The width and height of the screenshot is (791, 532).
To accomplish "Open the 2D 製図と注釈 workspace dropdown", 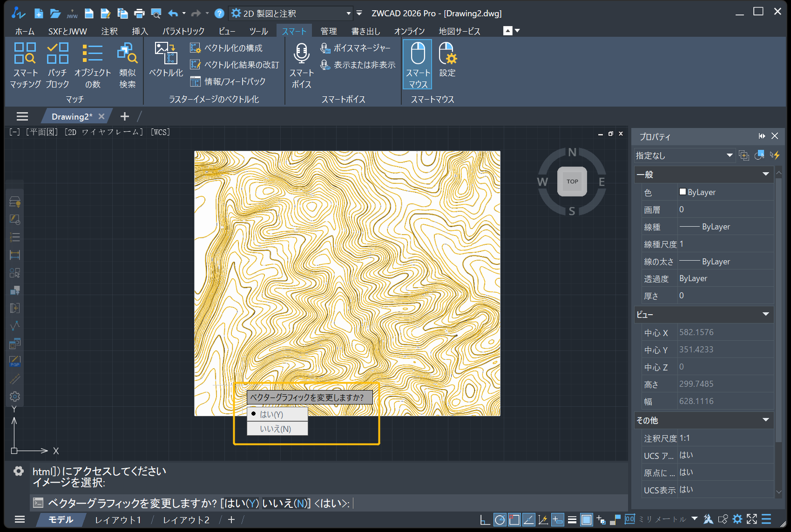I will coord(291,13).
